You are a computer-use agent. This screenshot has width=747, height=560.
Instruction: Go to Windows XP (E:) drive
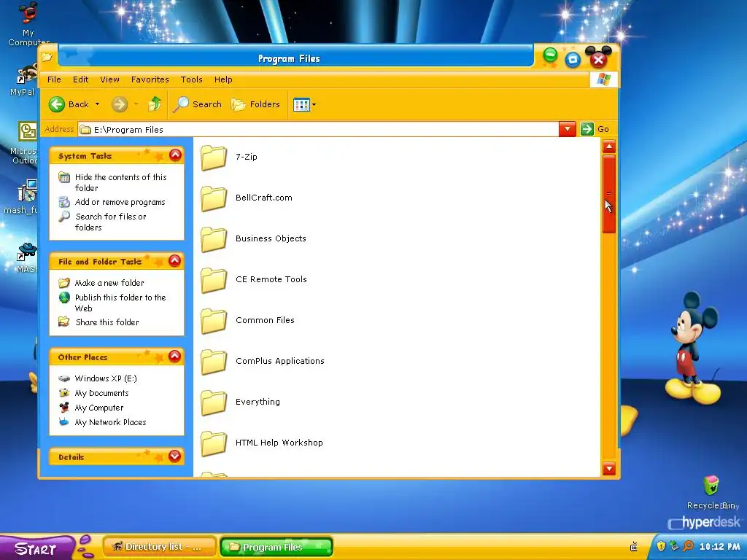98,378
